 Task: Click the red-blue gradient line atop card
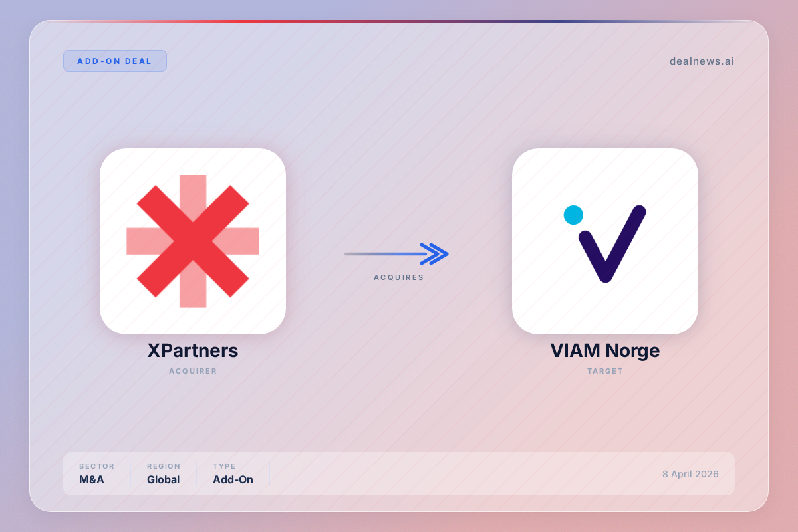tap(399, 21)
